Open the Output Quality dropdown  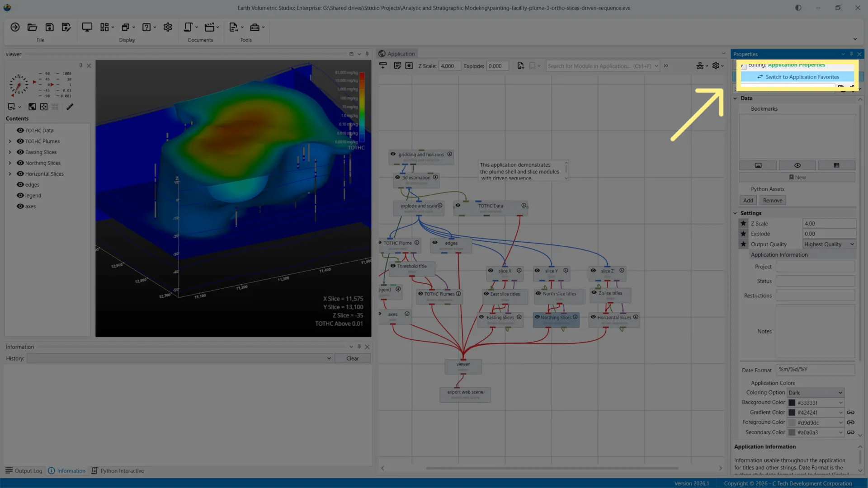829,244
